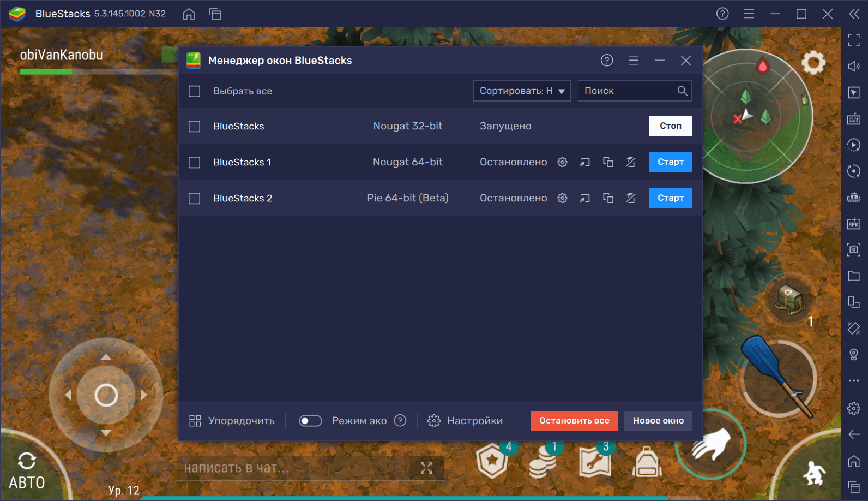
Task: Collapse the BlueStacks side toolbar
Action: coord(854,14)
